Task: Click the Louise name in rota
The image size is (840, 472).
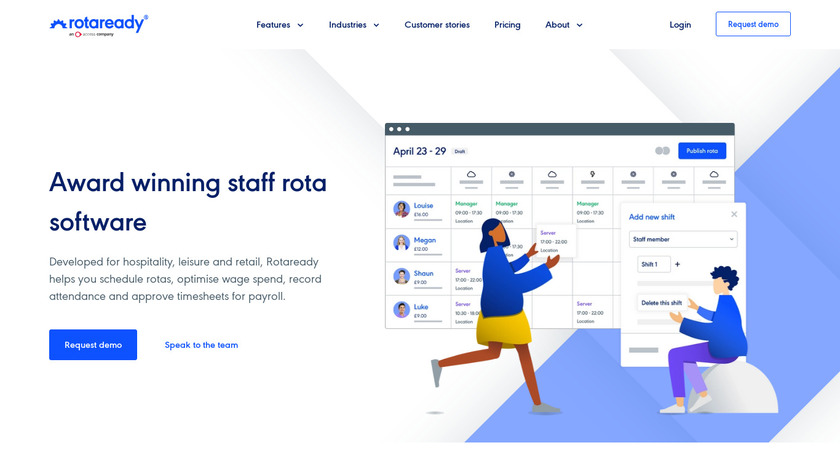Action: [423, 205]
